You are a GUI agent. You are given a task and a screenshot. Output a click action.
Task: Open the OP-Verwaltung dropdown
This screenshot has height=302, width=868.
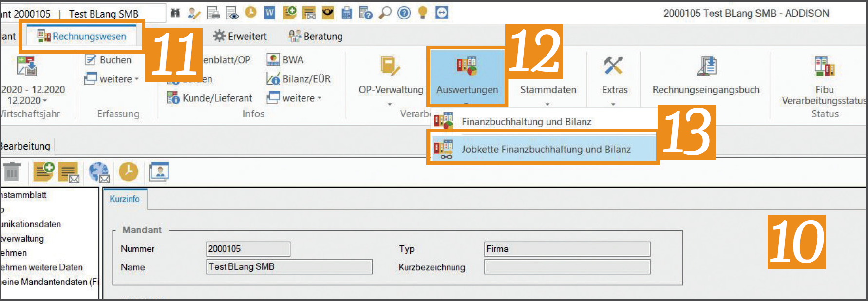coord(391,80)
